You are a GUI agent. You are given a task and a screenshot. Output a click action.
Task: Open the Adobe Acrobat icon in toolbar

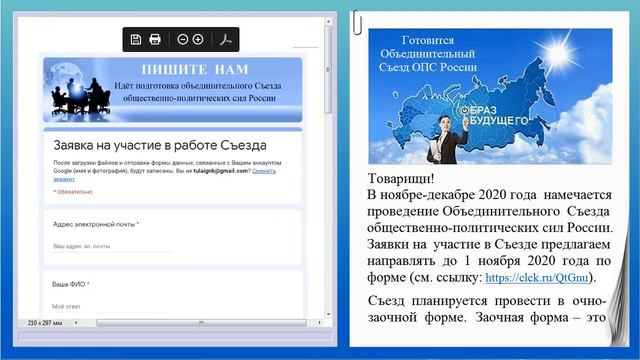pos(225,39)
